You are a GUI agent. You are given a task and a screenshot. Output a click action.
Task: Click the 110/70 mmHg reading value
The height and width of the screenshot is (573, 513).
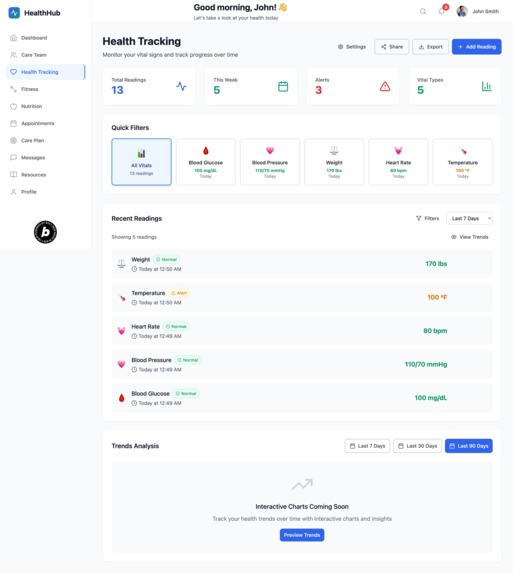click(426, 364)
